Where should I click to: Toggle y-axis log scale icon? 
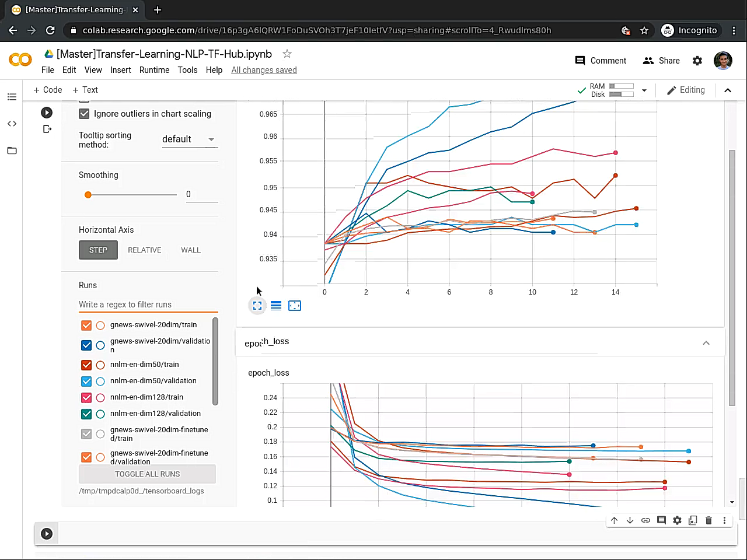pyautogui.click(x=276, y=306)
